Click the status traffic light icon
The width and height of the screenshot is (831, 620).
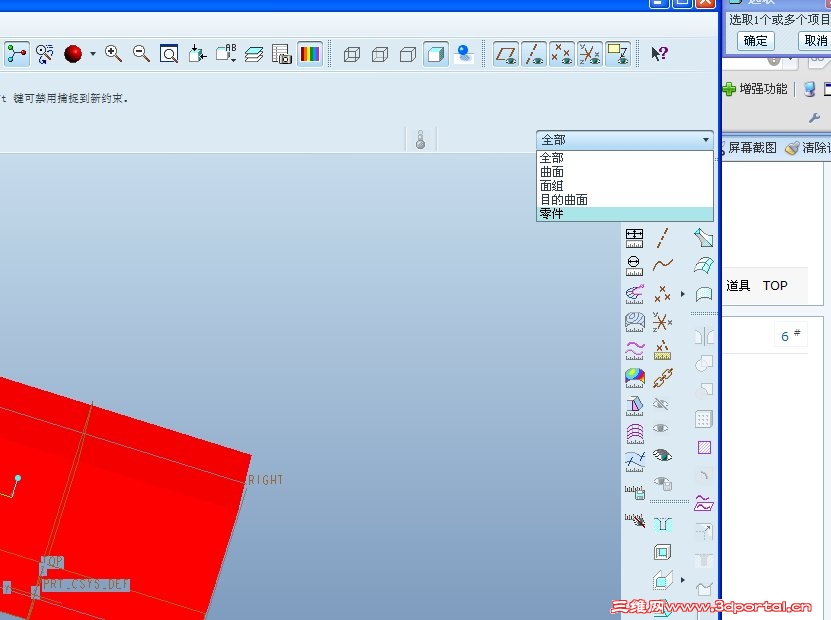420,140
